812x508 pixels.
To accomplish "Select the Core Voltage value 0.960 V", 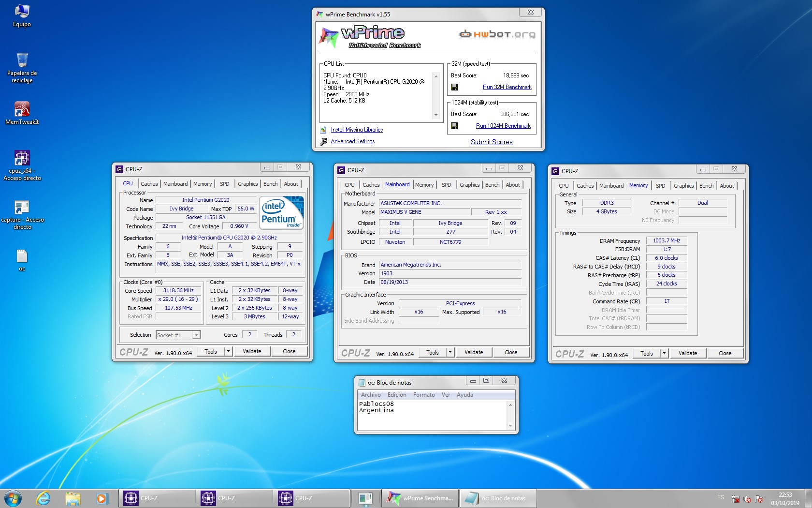I will [x=239, y=226].
